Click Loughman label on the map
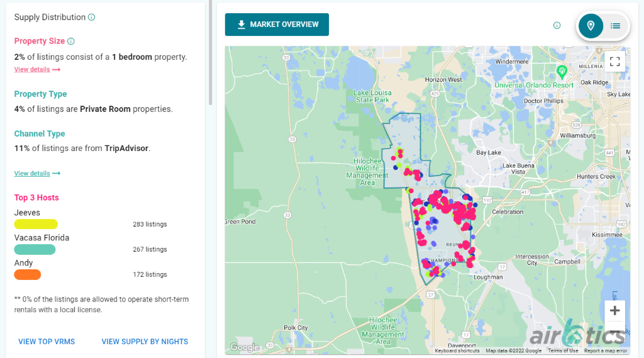The image size is (644, 358). (488, 277)
